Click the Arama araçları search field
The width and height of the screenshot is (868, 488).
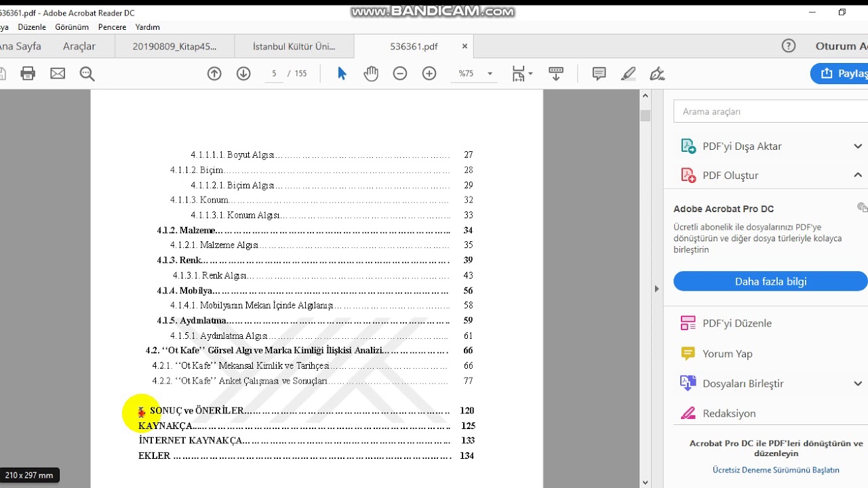[770, 111]
